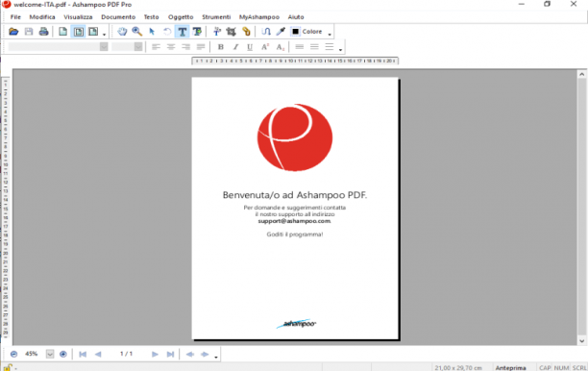This screenshot has width=588, height=371.
Task: Open the zoom percentage dropdown
Action: [50, 354]
